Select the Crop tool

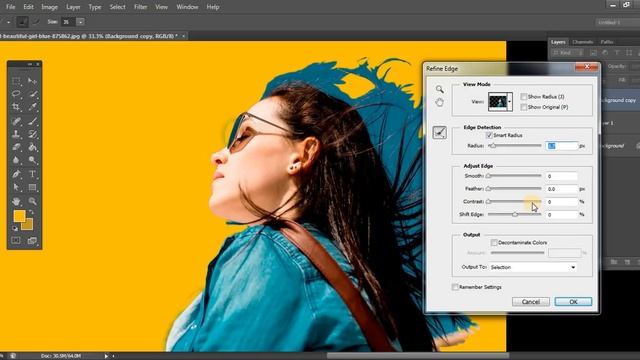pyautogui.click(x=16, y=107)
